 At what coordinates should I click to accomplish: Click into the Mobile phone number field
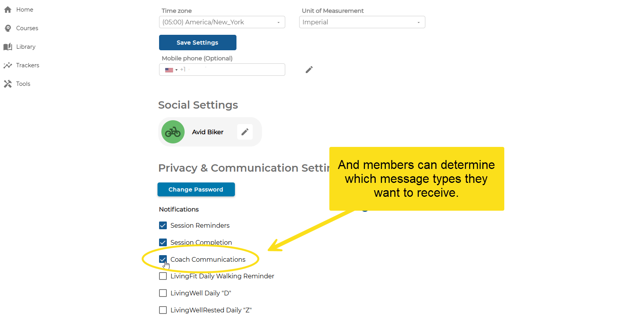tap(232, 70)
